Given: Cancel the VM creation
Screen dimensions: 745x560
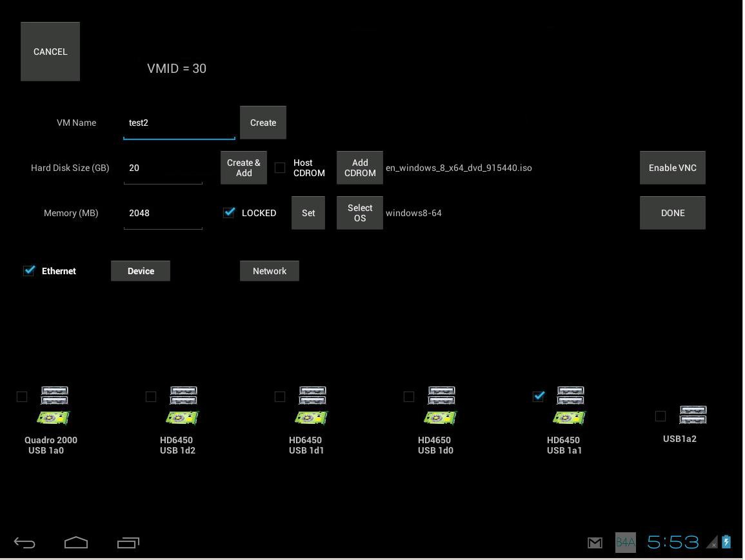Looking at the screenshot, I should coord(50,52).
